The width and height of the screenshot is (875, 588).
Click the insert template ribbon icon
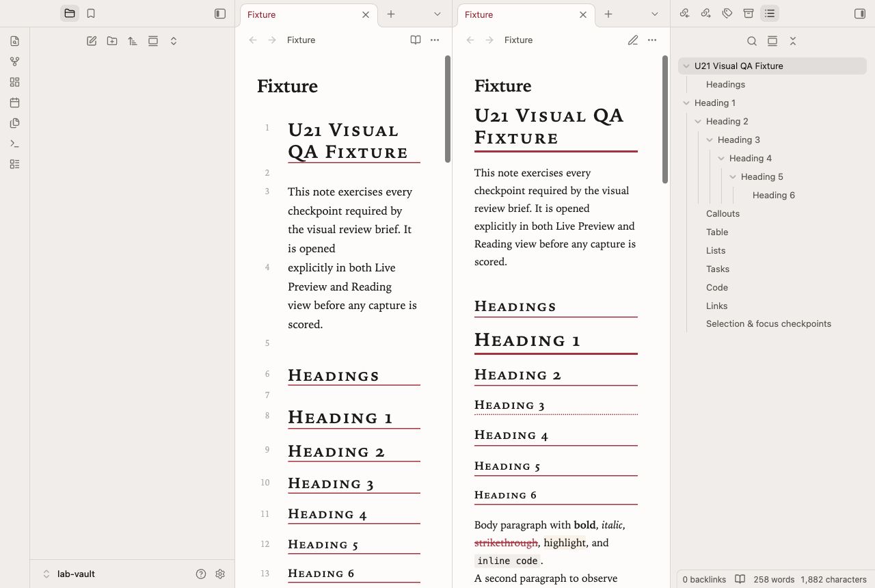(15, 123)
